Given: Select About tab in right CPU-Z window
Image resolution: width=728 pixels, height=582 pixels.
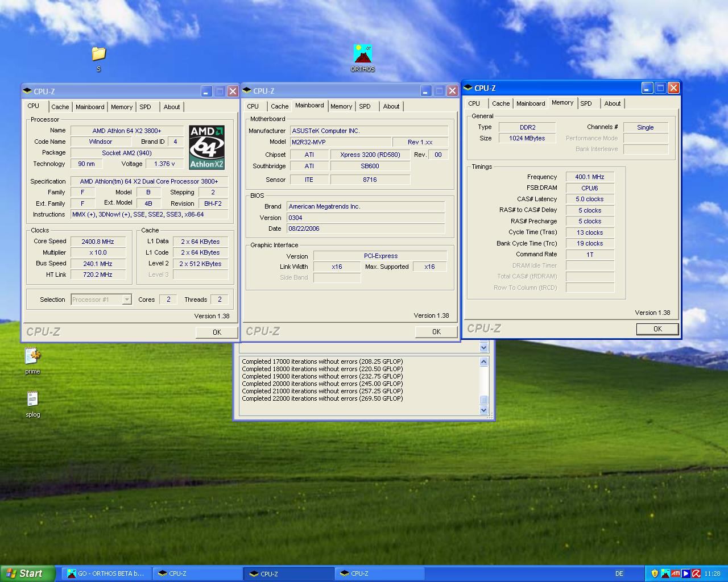Looking at the screenshot, I should [613, 103].
